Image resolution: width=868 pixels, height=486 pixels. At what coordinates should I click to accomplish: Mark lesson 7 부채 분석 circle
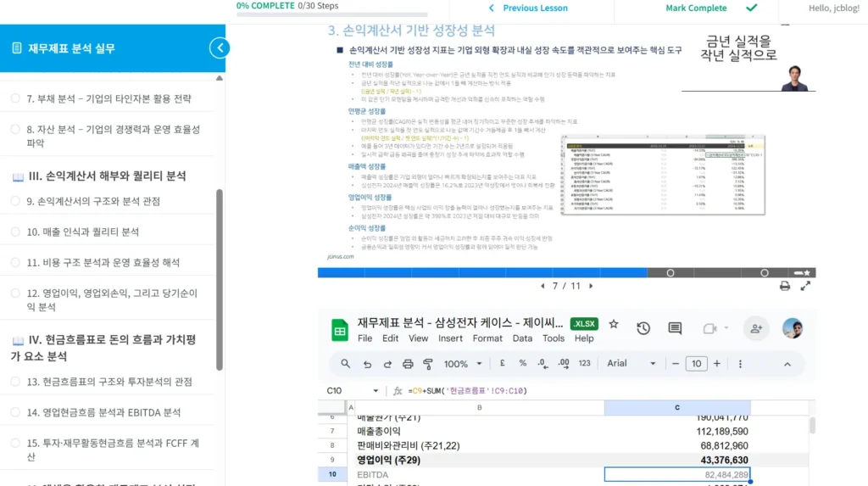click(15, 98)
